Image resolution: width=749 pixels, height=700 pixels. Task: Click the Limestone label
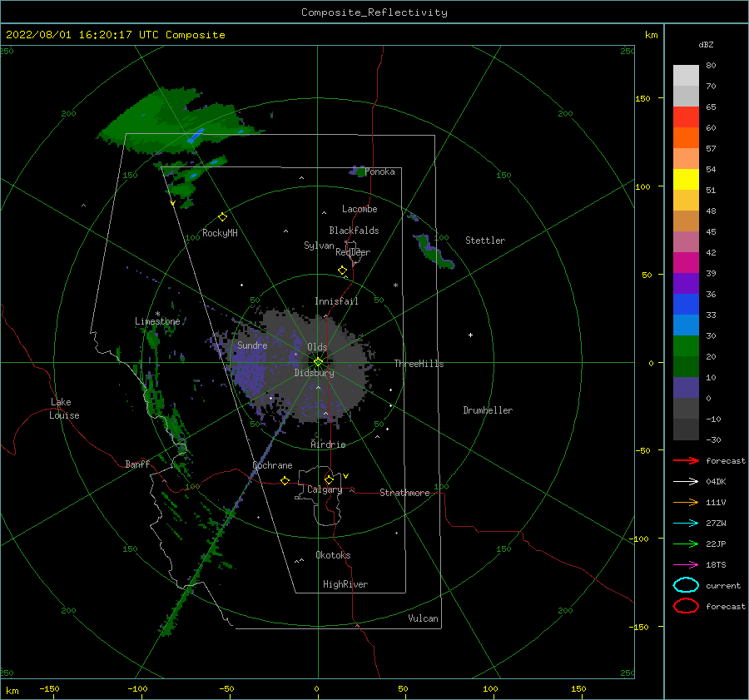157,321
